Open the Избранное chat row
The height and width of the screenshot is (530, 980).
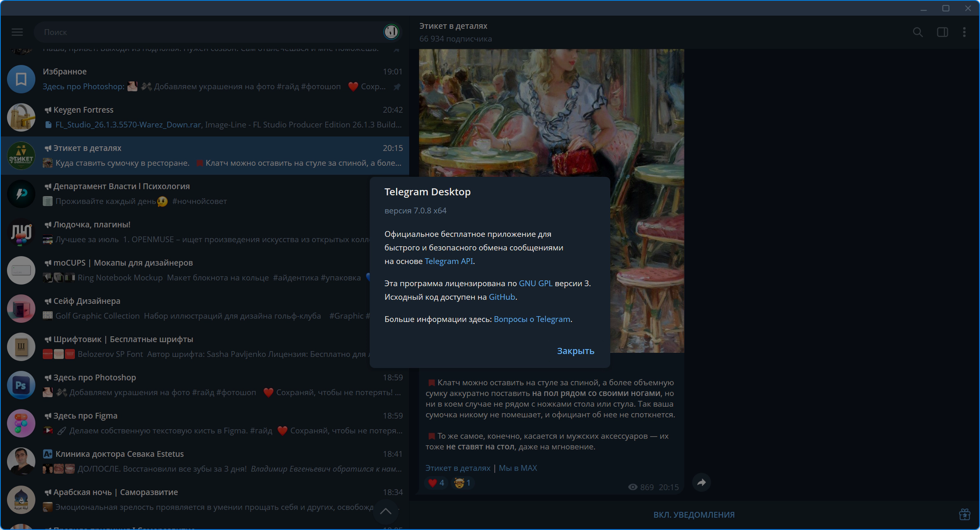(205, 79)
